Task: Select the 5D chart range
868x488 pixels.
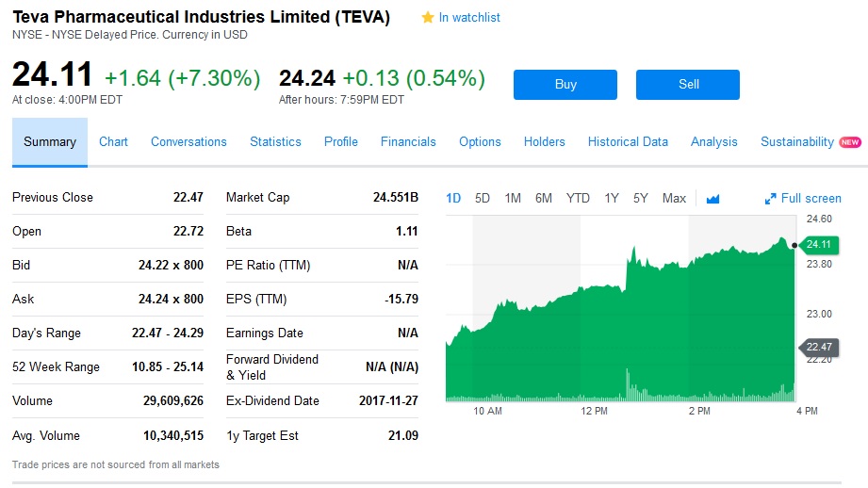Action: tap(483, 198)
